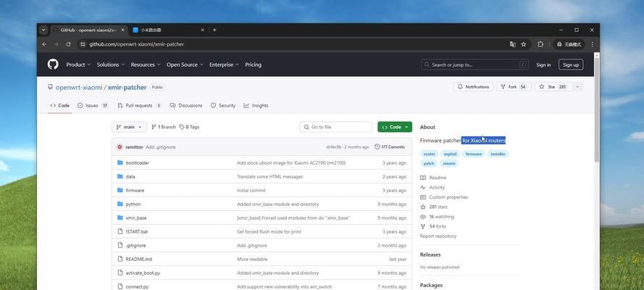Image resolution: width=644 pixels, height=290 pixels.
Task: Open the GitHub logo home link
Action: [x=53, y=65]
